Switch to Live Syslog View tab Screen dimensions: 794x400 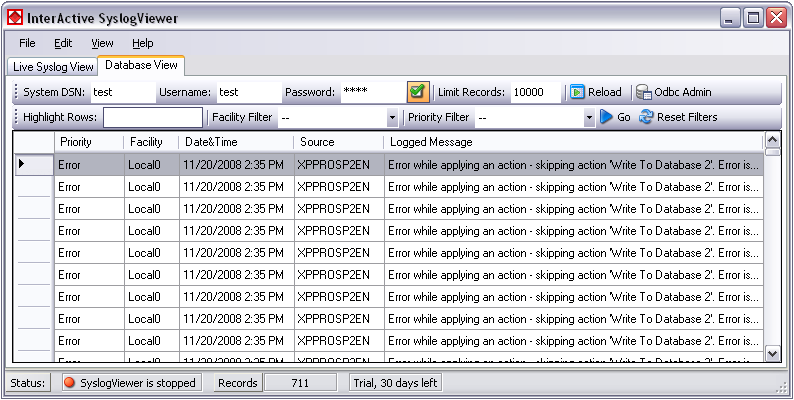[54, 67]
